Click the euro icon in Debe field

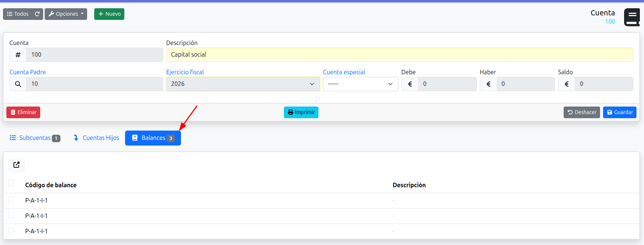point(410,84)
